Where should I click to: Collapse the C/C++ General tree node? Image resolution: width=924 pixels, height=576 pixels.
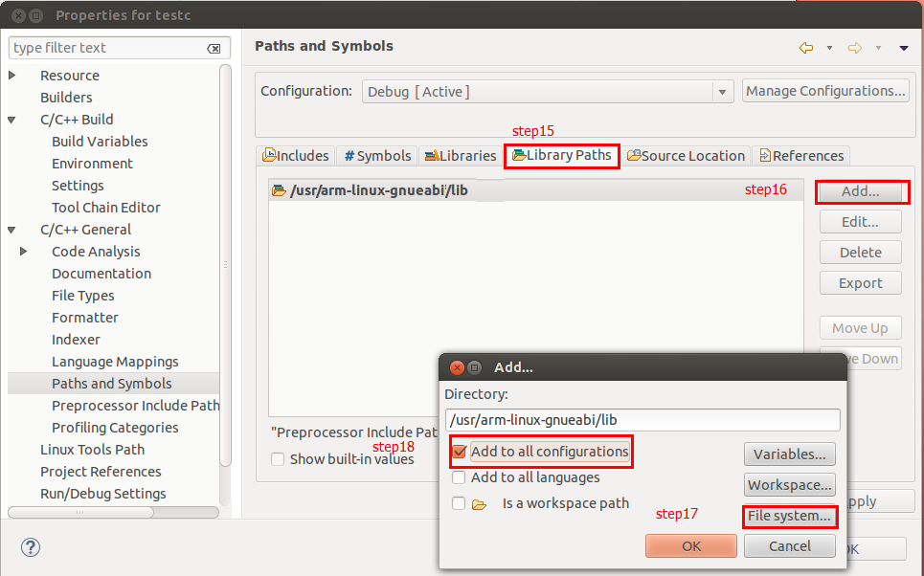[11, 230]
